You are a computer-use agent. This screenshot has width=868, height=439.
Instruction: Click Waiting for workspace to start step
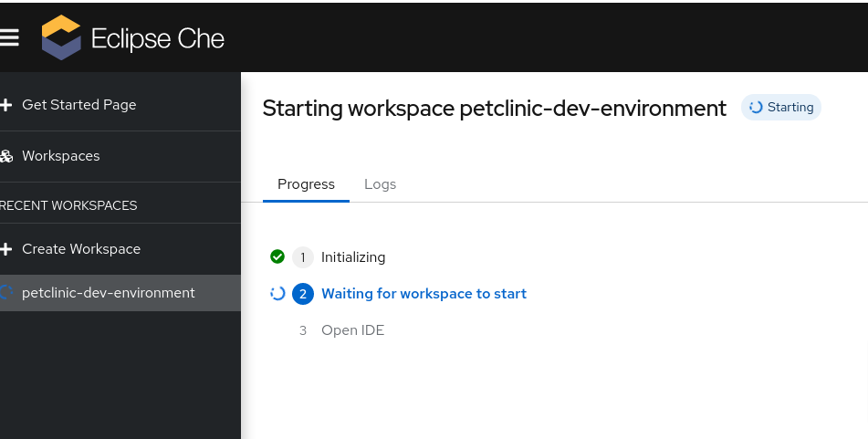pos(424,294)
